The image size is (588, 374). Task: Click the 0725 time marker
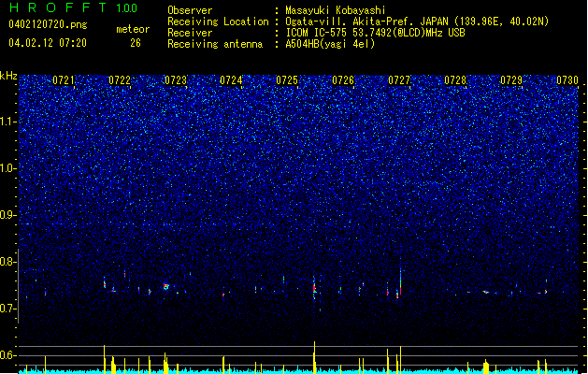click(287, 80)
